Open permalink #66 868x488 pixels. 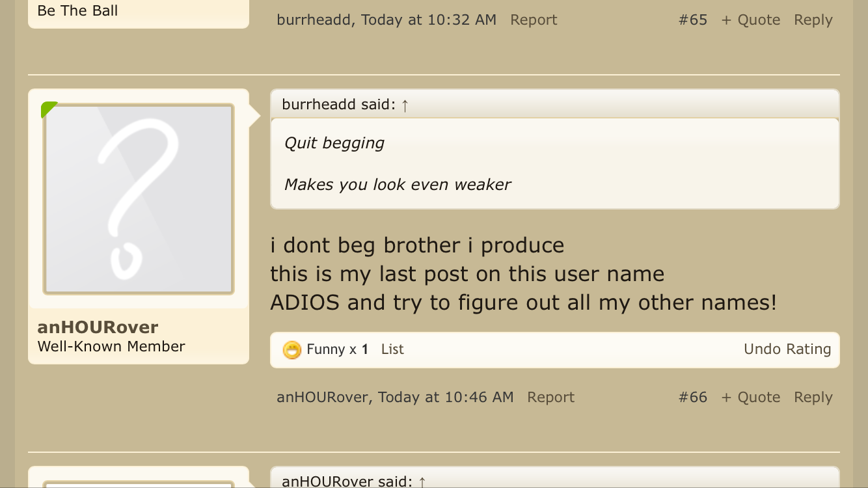pos(693,397)
